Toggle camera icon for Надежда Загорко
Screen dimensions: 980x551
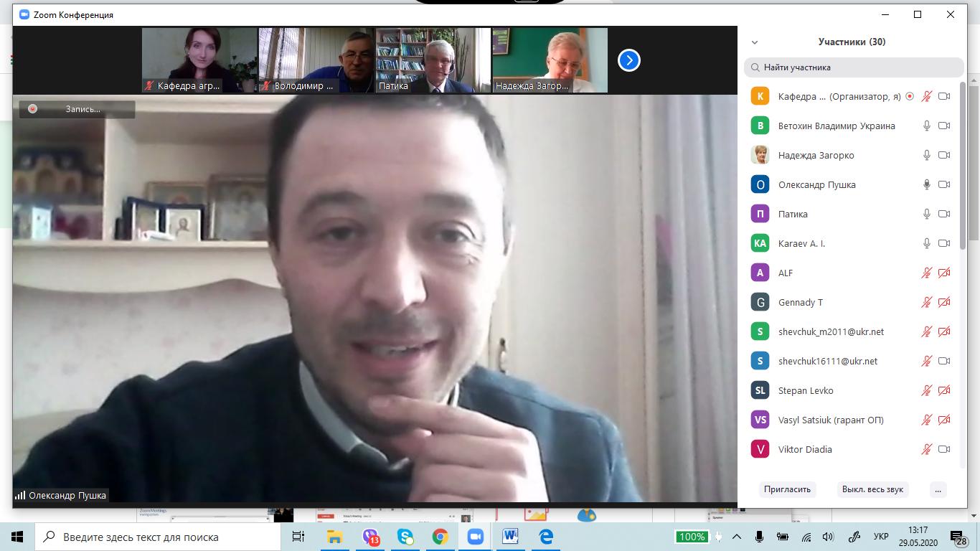tap(944, 155)
